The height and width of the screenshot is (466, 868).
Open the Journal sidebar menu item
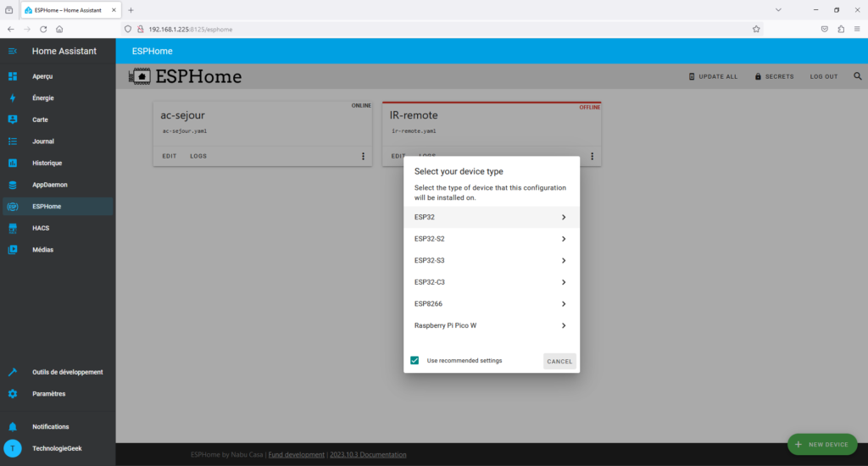coord(58,141)
